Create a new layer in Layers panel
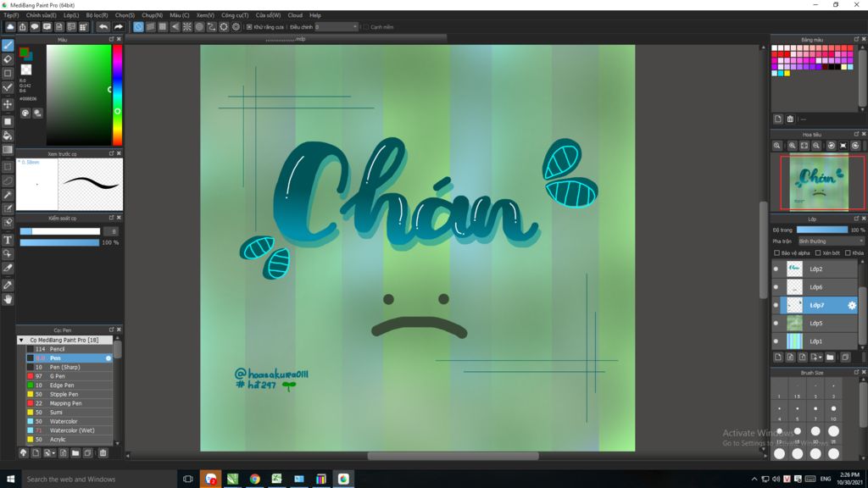This screenshot has width=868, height=488. pos(778,358)
